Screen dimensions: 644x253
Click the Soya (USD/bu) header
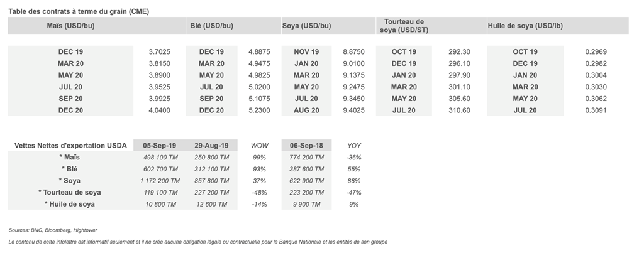click(306, 26)
